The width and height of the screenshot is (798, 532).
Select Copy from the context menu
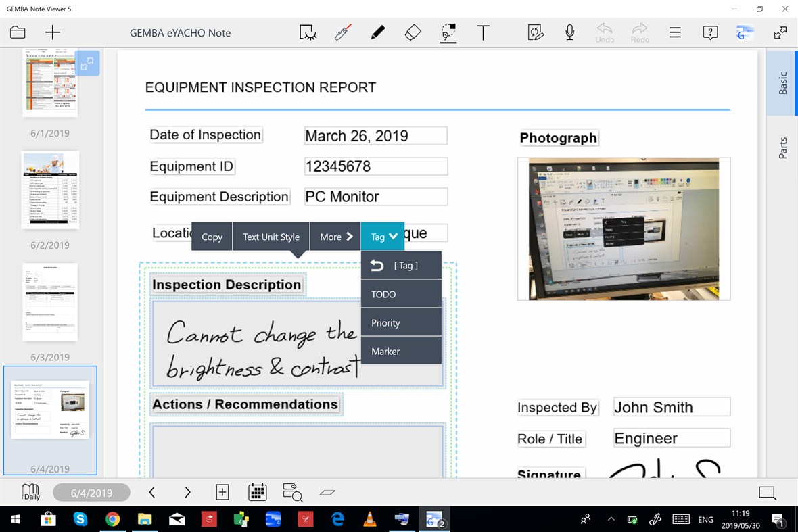coord(211,237)
